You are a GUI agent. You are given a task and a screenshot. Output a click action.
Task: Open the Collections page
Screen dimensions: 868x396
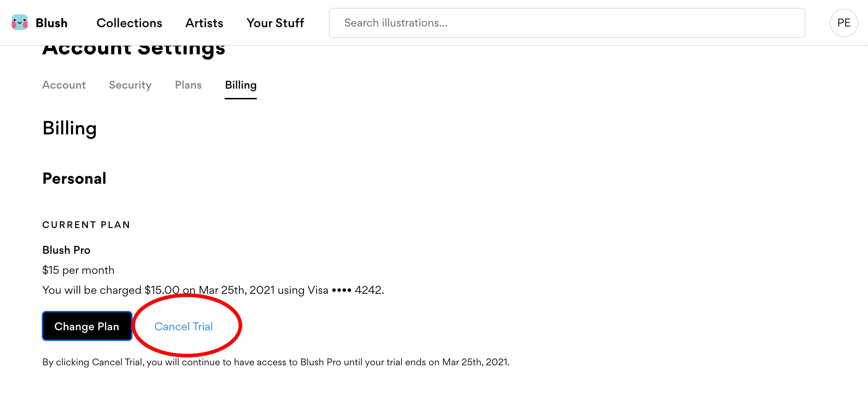coord(129,23)
